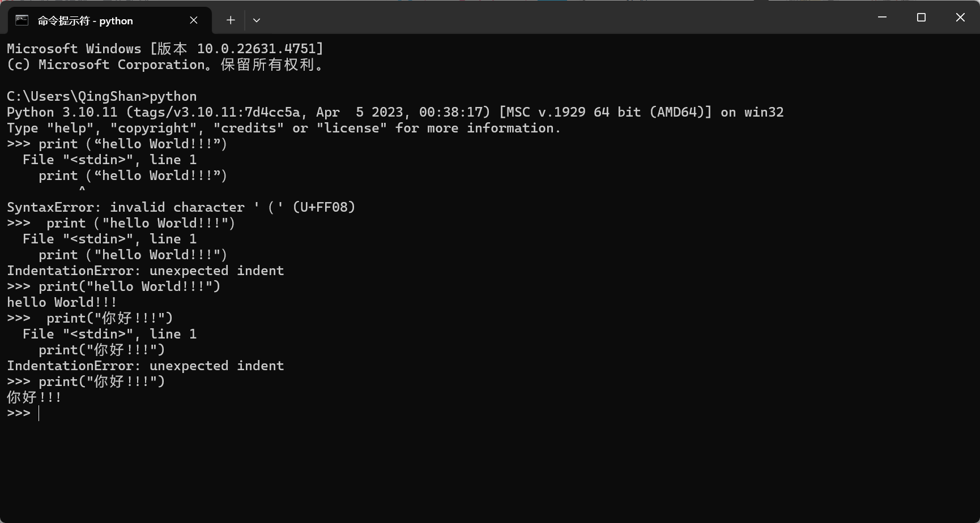Open a new tab with plus button
The height and width of the screenshot is (523, 980).
pyautogui.click(x=231, y=20)
